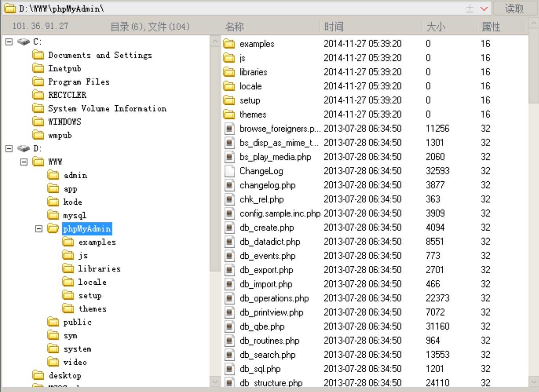Image resolution: width=539 pixels, height=392 pixels.
Task: Click the ChangeLog blank file icon
Action: pyautogui.click(x=229, y=171)
